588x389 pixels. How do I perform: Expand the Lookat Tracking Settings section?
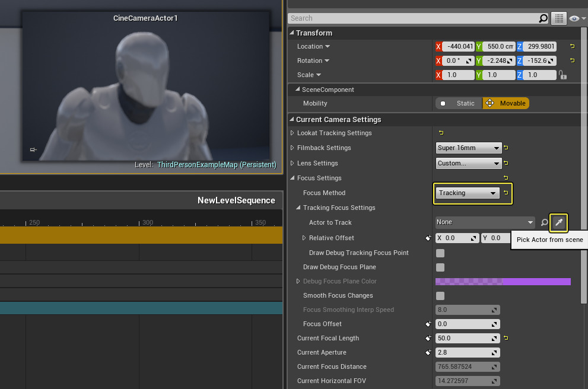tap(292, 133)
